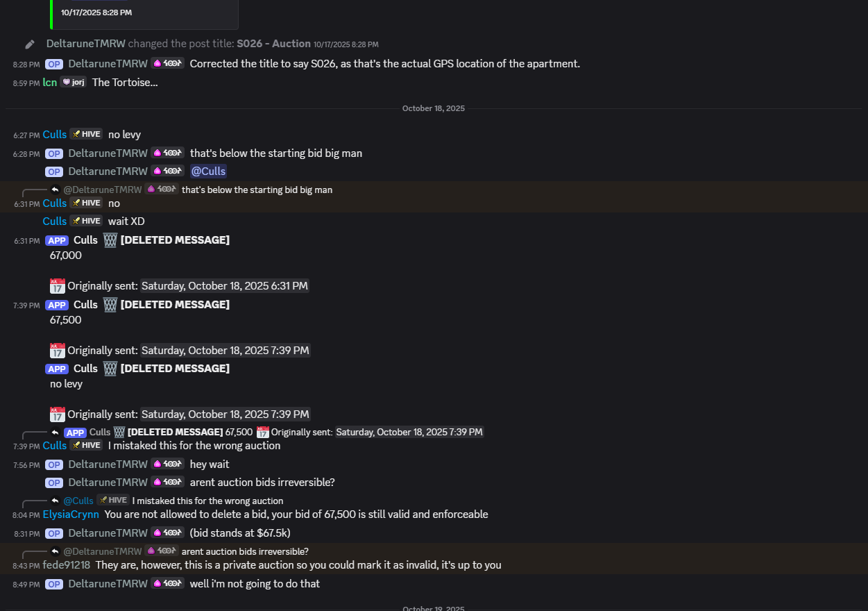Jump to the 'arent auction bids irreversible?' reply reference
The height and width of the screenshot is (611, 868).
point(245,551)
